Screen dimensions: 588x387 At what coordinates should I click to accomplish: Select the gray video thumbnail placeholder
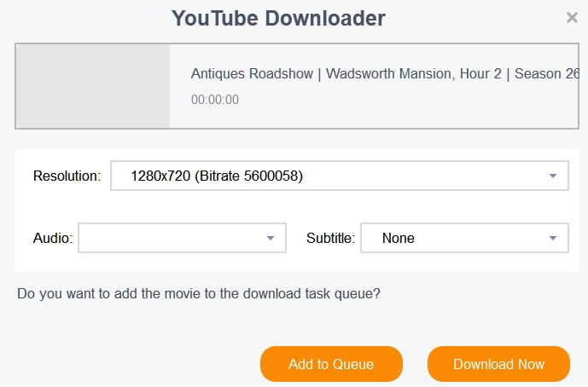pyautogui.click(x=93, y=86)
